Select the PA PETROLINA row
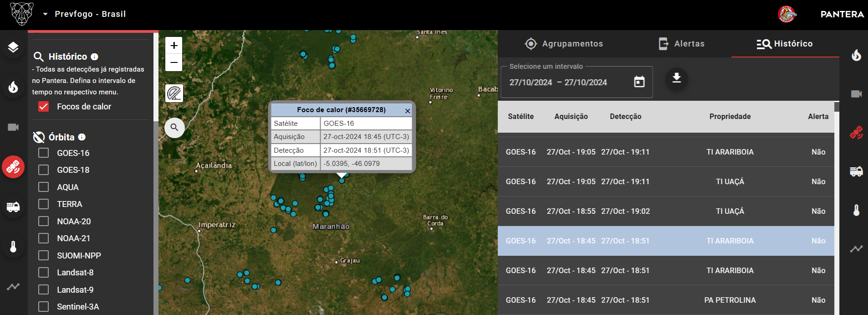868x315 pixels. [666, 300]
